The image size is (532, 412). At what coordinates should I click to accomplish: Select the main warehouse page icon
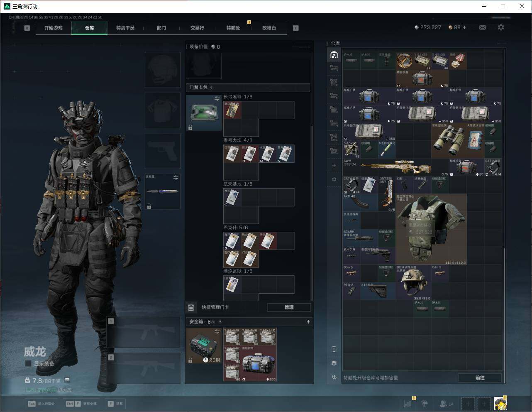(334, 55)
